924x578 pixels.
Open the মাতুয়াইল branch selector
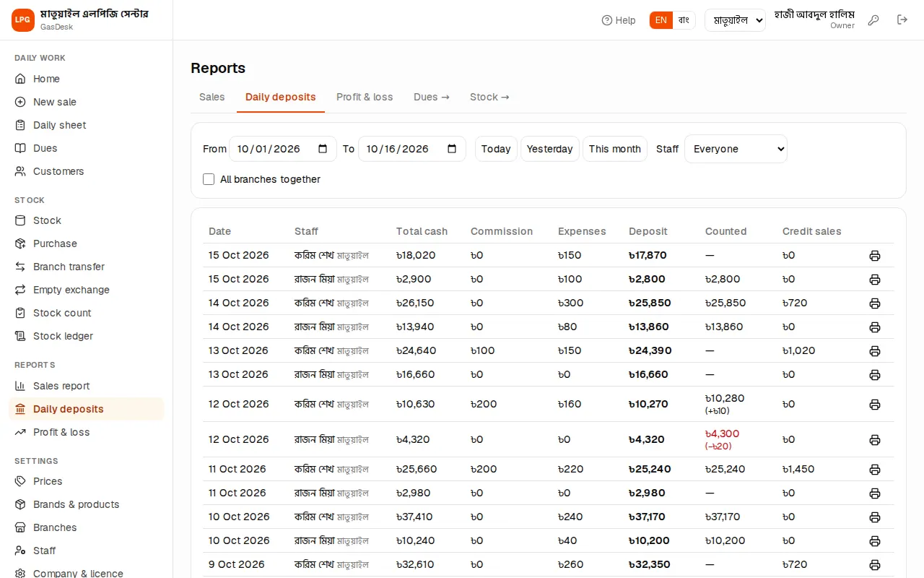click(735, 20)
